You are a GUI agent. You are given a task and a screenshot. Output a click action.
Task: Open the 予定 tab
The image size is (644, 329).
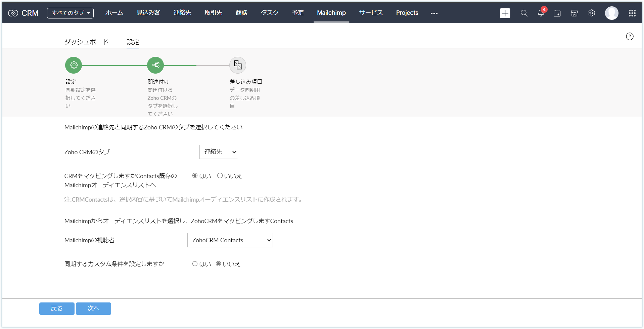click(298, 13)
